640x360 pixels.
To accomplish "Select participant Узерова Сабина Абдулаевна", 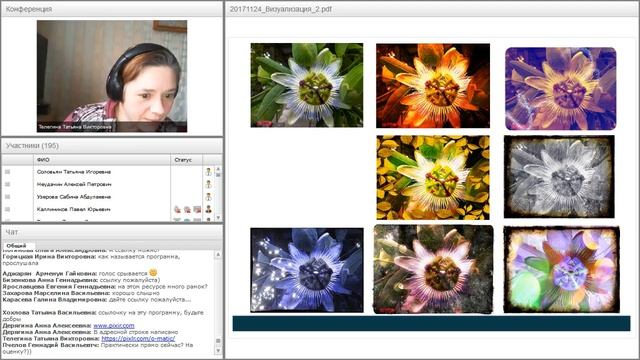I will coord(74,197).
